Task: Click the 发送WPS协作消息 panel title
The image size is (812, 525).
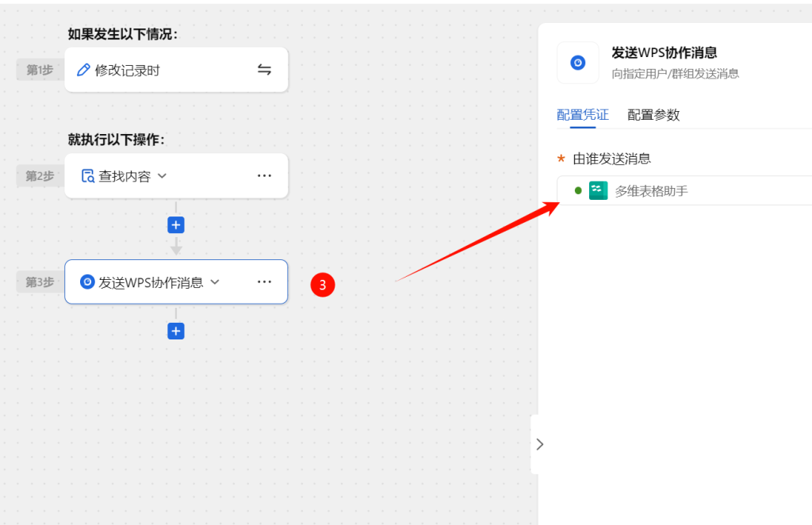Action: 665,53
